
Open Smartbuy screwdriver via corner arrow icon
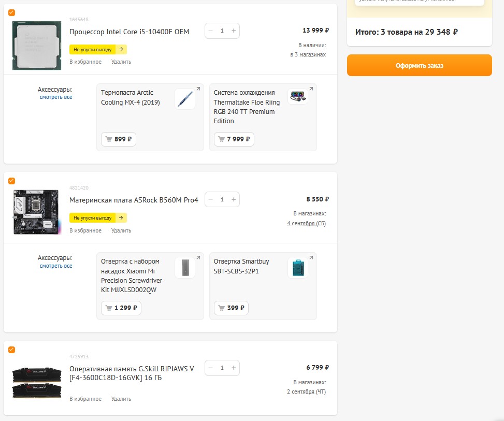[x=311, y=258]
